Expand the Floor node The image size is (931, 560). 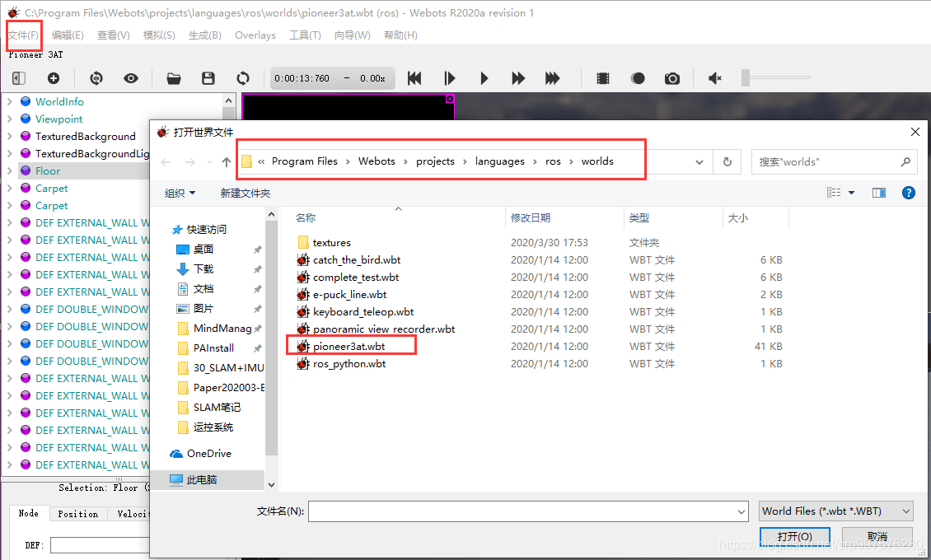click(10, 170)
